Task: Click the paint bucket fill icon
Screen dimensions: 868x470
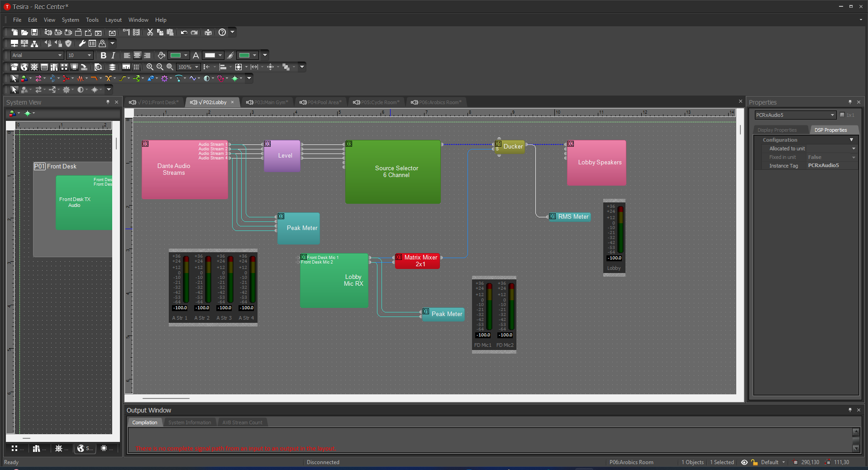Action: pos(161,55)
